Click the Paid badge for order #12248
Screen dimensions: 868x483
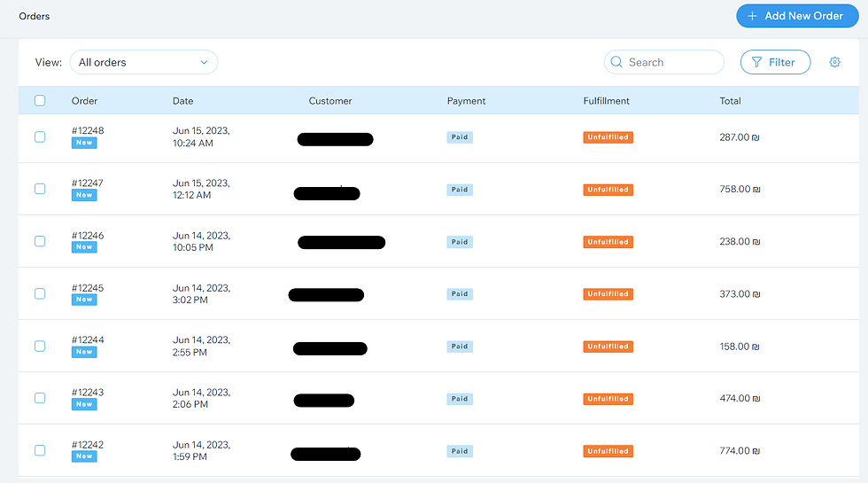point(460,137)
